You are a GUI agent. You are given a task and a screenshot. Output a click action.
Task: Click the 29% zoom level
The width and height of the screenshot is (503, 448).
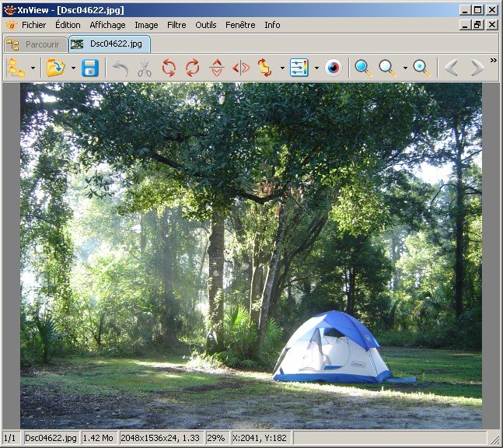pyautogui.click(x=216, y=438)
